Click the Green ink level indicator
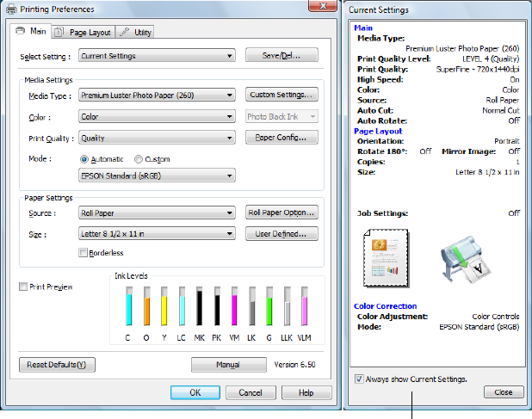The image size is (532, 419). click(269, 304)
